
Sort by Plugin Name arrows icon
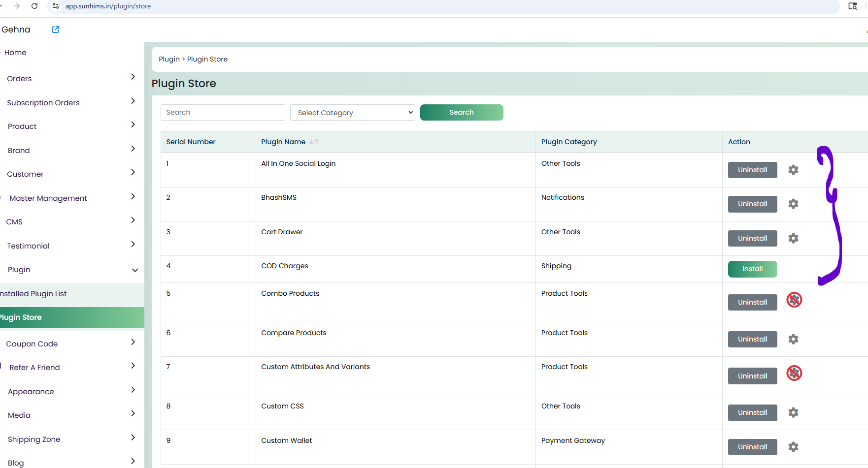click(314, 142)
